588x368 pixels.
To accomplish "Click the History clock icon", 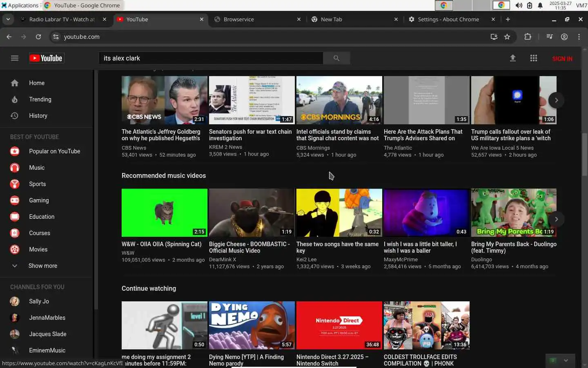I will click(15, 116).
